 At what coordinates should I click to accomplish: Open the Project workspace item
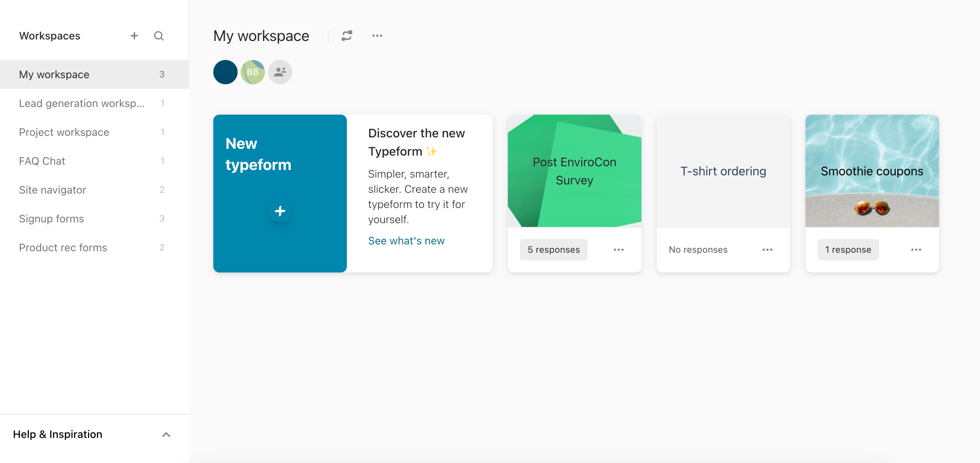(x=94, y=132)
